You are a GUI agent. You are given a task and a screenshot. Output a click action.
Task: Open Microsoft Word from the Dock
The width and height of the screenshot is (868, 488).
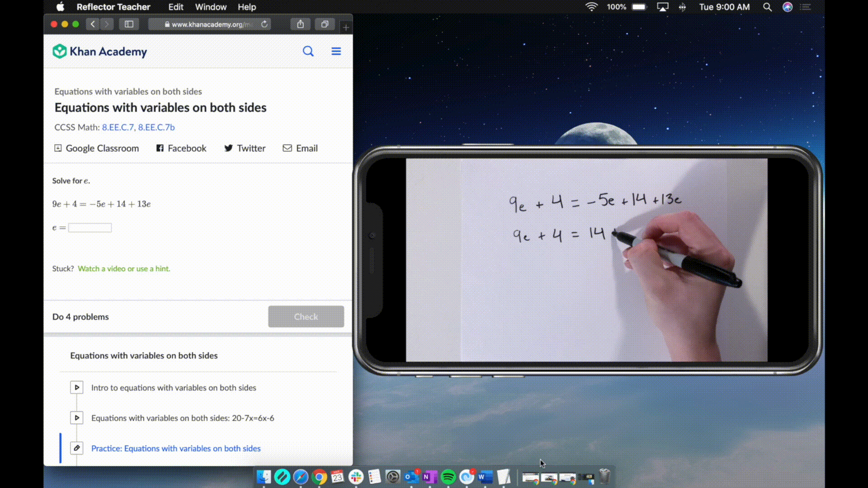[x=485, y=477]
